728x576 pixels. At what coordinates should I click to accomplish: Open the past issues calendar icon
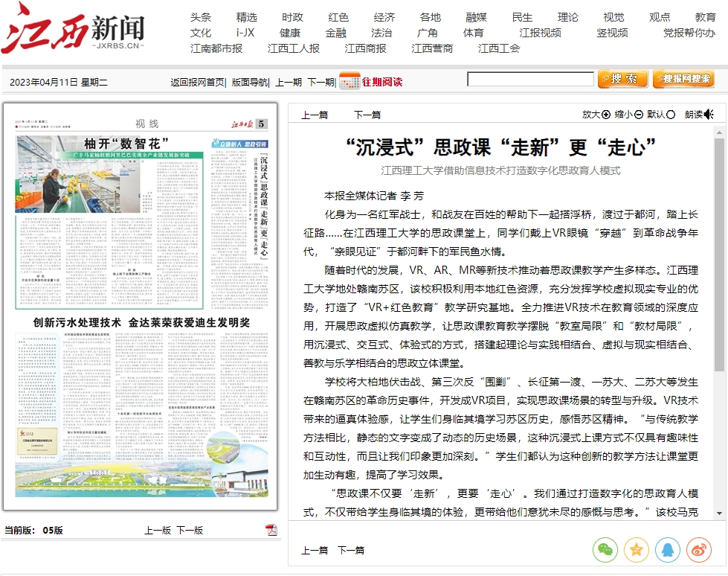coord(349,81)
